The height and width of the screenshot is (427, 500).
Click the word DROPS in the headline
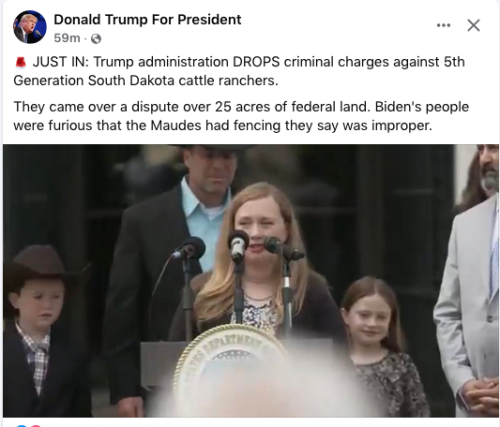[x=256, y=62]
